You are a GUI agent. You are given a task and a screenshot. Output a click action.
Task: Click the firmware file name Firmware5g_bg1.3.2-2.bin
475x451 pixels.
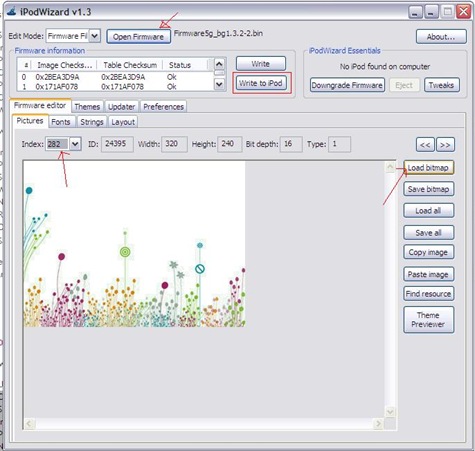(x=218, y=33)
